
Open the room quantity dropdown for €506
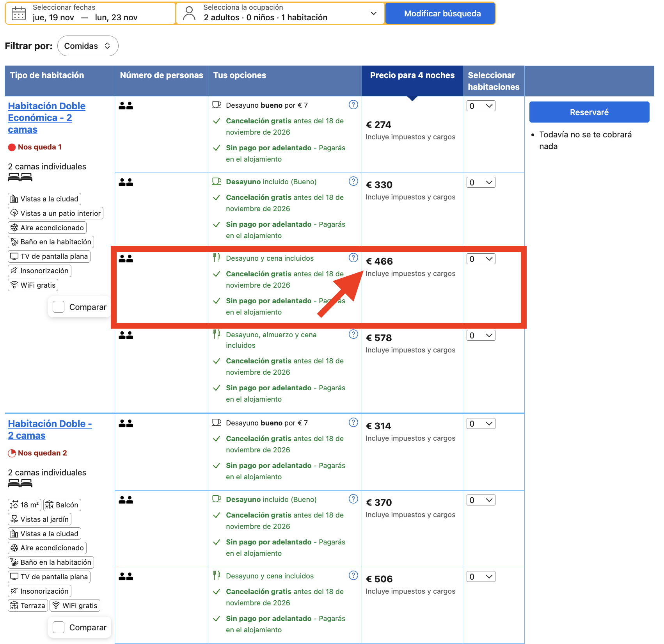[x=481, y=576]
